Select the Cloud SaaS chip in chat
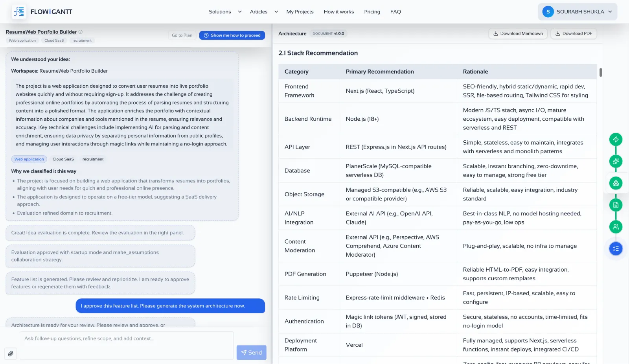Image resolution: width=629 pixels, height=364 pixels. [63, 159]
